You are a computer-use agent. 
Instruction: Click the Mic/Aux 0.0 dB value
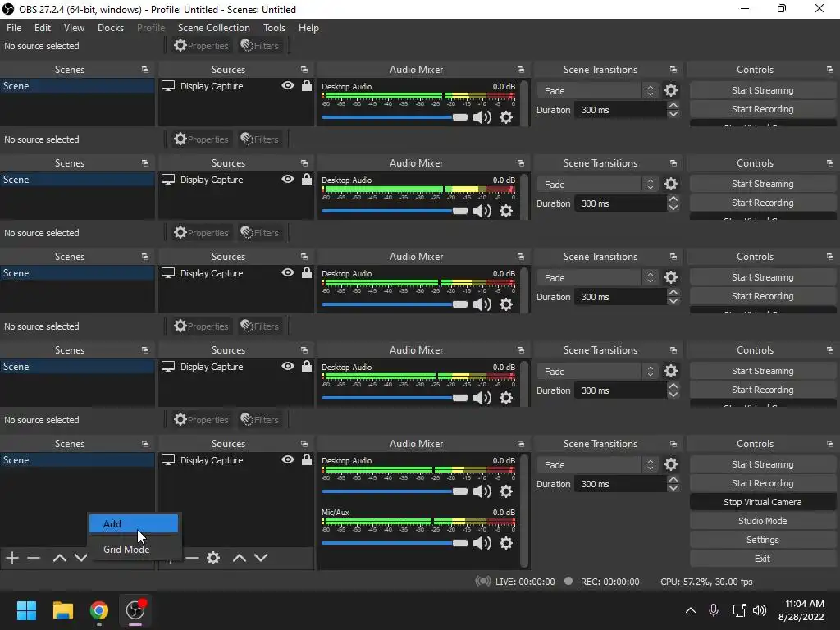504,512
